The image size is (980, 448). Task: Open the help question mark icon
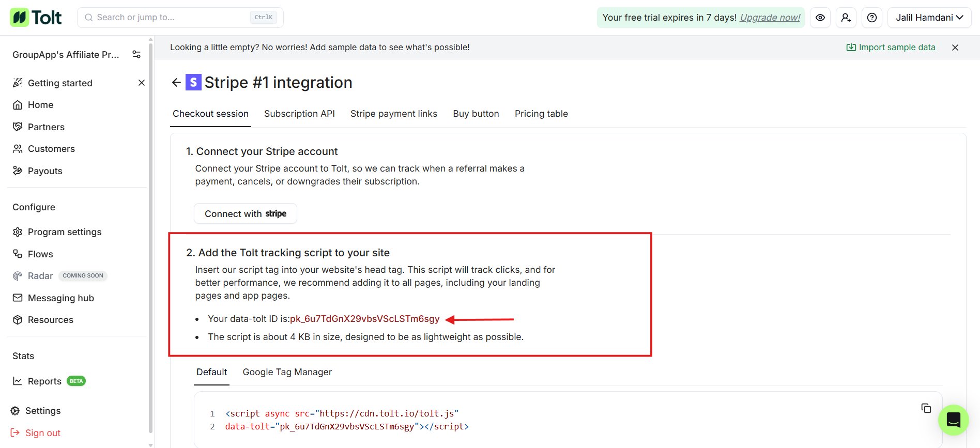point(871,18)
